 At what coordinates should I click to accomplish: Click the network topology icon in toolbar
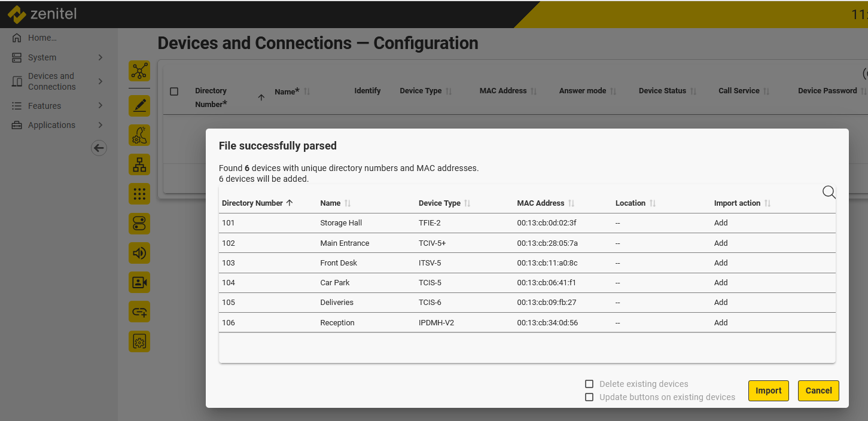tap(139, 71)
